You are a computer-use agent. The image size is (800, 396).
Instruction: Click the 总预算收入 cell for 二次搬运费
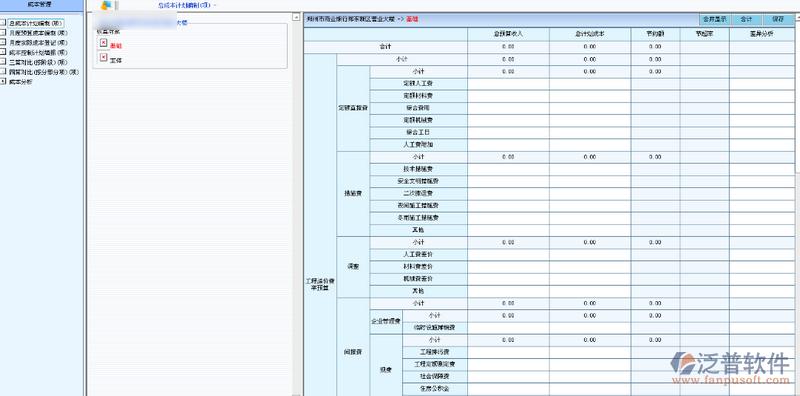click(x=508, y=193)
